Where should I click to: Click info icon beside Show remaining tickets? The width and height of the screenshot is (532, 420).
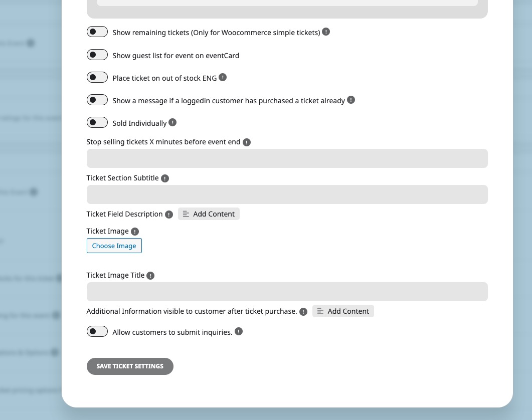pos(326,32)
